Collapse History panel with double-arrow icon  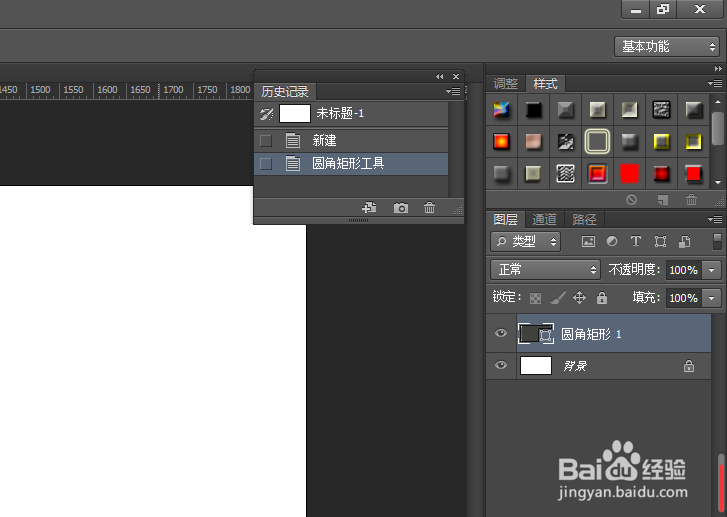(440, 77)
